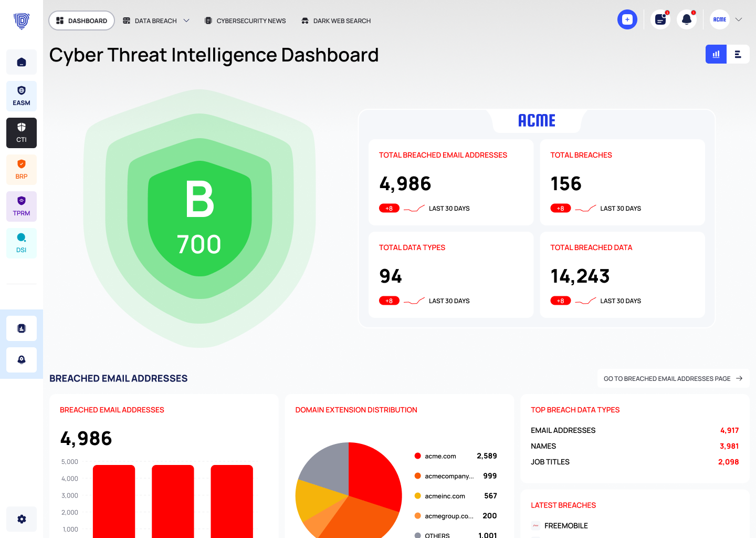The image size is (756, 538).
Task: Open the DSI module
Action: (x=22, y=243)
